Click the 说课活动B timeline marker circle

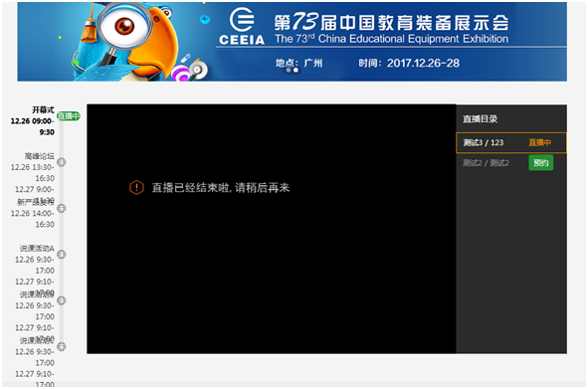pos(62,300)
